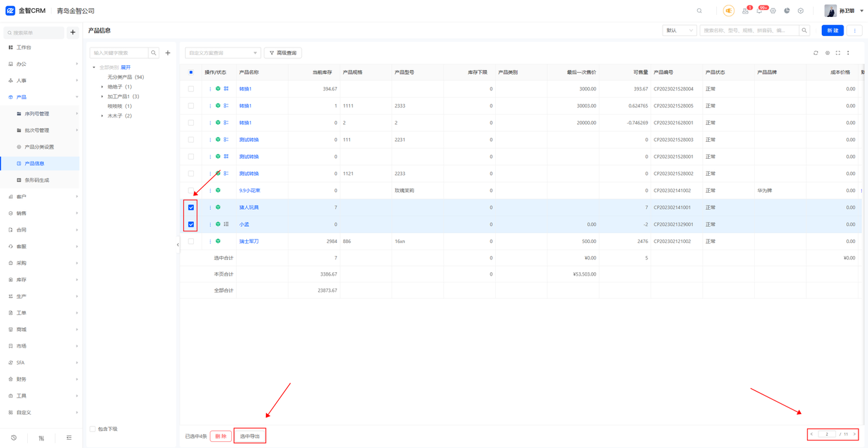This screenshot has width=868, height=448.
Task: Go to the next page arrow
Action: coord(854,434)
